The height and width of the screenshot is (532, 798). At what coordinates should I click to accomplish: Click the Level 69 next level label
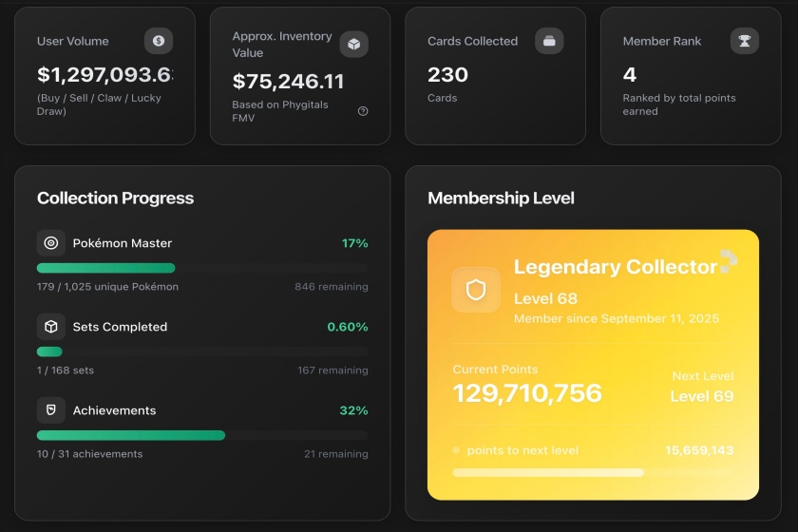tap(701, 396)
